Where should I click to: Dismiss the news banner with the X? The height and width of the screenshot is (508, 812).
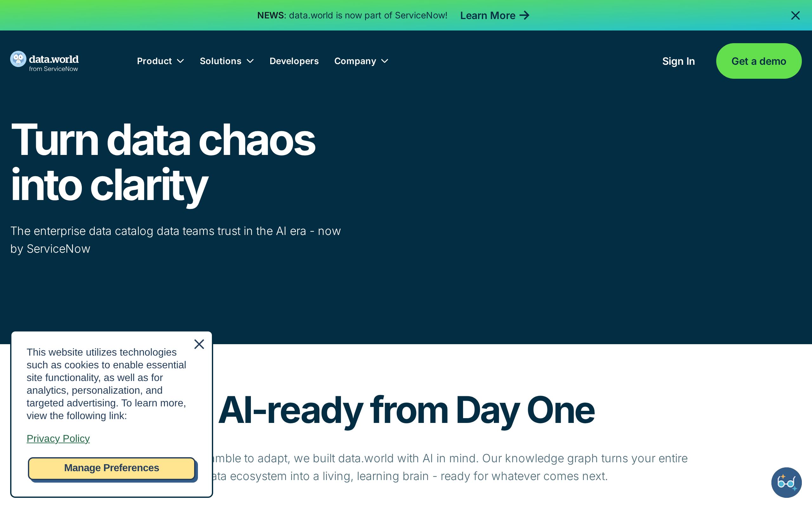click(x=795, y=16)
